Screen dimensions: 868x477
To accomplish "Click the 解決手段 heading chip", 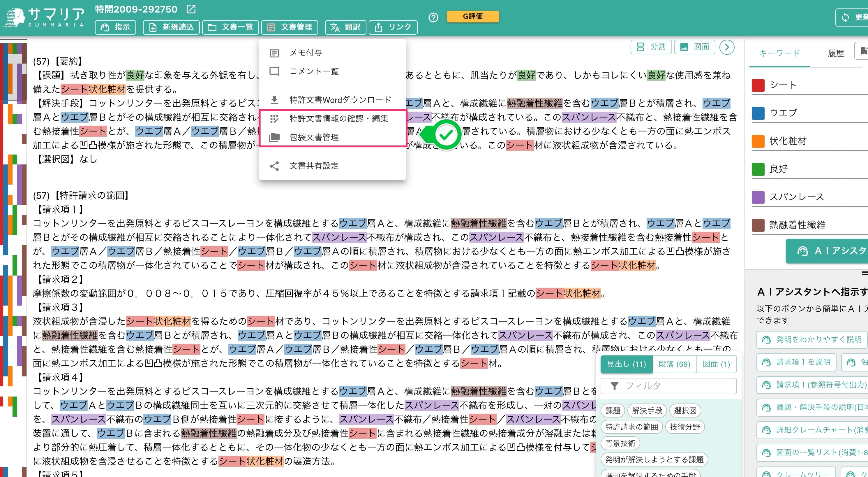I will click(647, 411).
